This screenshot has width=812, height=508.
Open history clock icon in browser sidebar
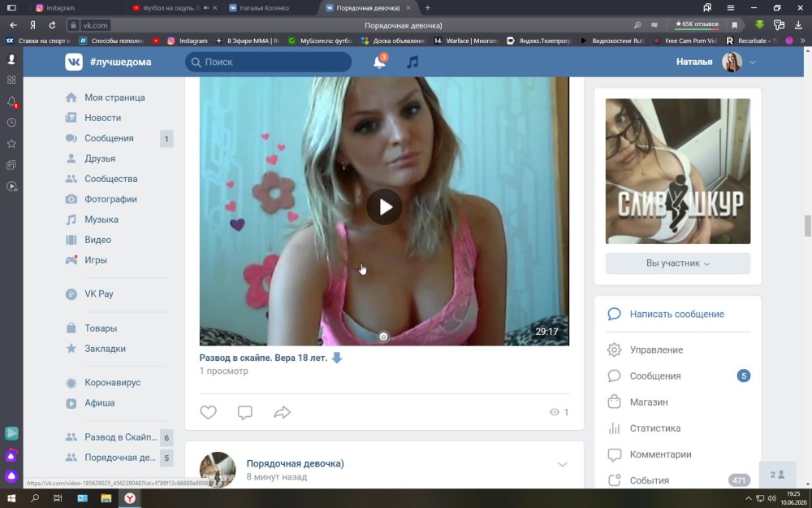coord(11,123)
